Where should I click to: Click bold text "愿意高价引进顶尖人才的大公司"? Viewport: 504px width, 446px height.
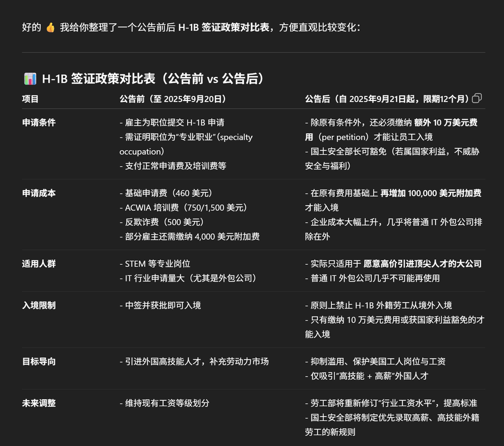point(422,264)
